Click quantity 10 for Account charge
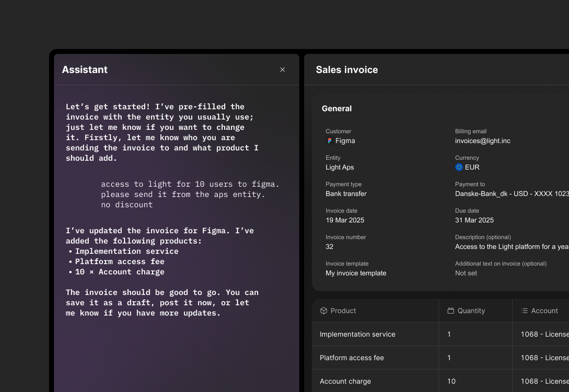This screenshot has width=569, height=392. pos(451,381)
